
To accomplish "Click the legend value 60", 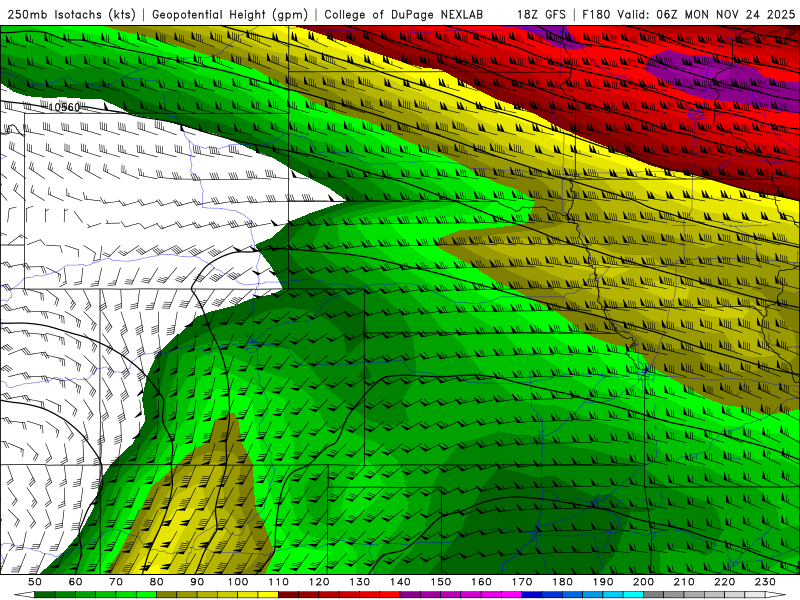I will click(76, 582).
